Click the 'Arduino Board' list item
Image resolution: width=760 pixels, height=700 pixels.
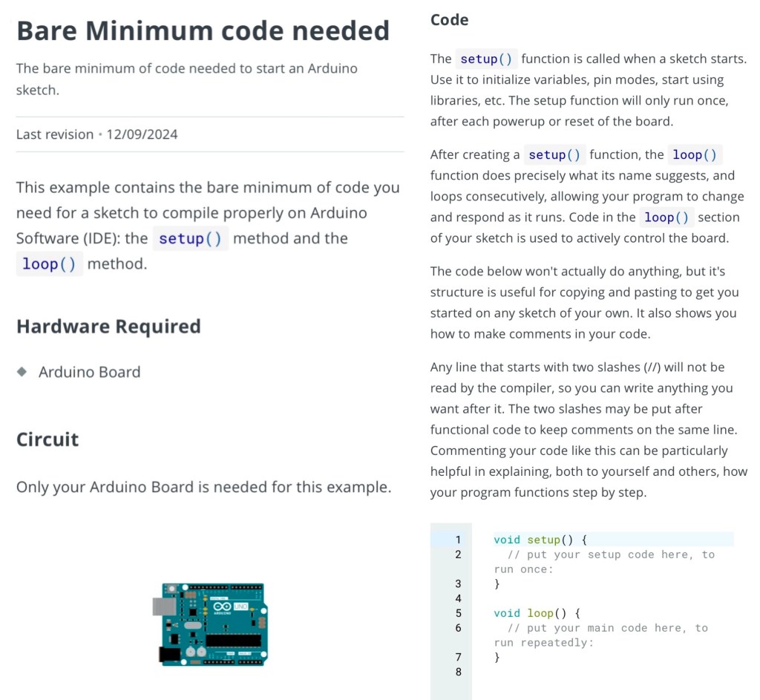pos(89,372)
